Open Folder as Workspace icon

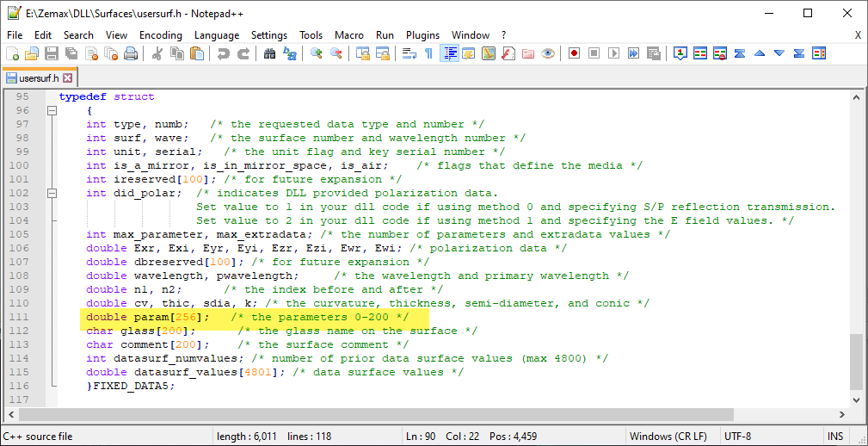click(x=528, y=53)
